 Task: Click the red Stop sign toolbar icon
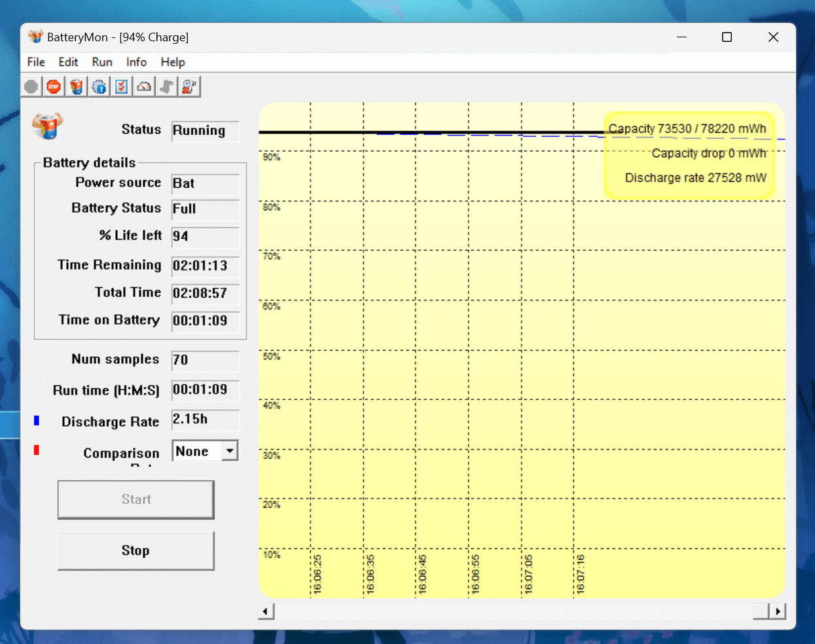point(54,86)
